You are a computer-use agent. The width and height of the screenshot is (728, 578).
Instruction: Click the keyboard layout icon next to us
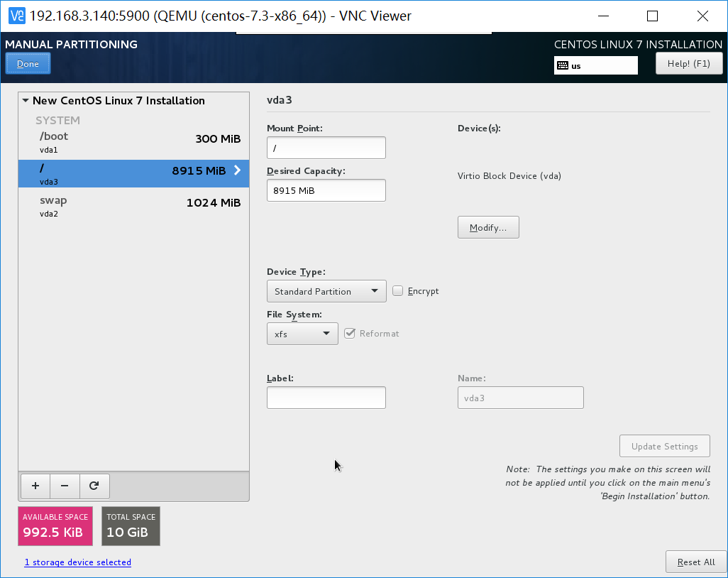(563, 65)
